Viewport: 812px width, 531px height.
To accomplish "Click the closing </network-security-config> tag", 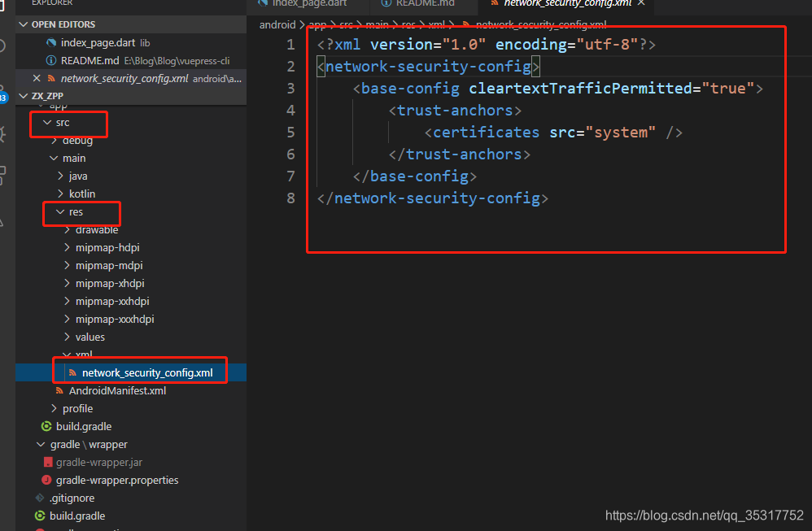I will pos(432,198).
